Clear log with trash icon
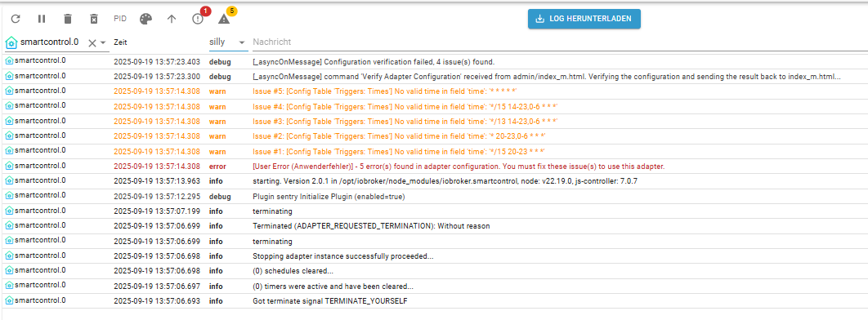This screenshot has width=868, height=320. coord(68,19)
